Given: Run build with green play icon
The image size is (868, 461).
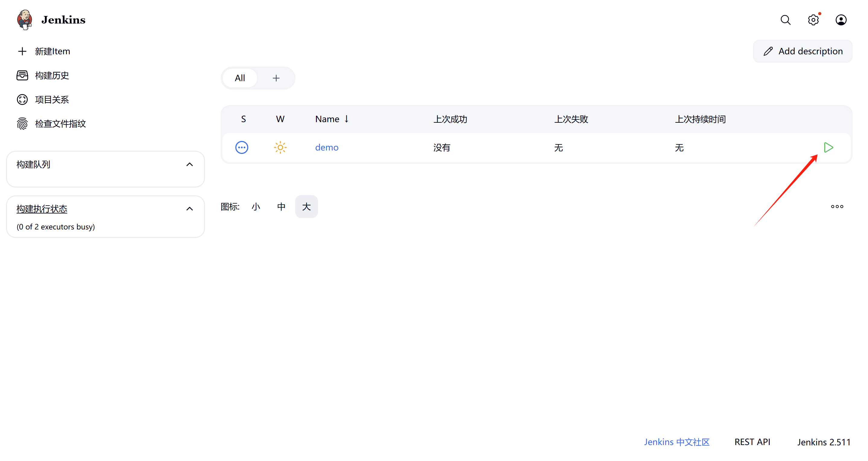Looking at the screenshot, I should pyautogui.click(x=828, y=147).
